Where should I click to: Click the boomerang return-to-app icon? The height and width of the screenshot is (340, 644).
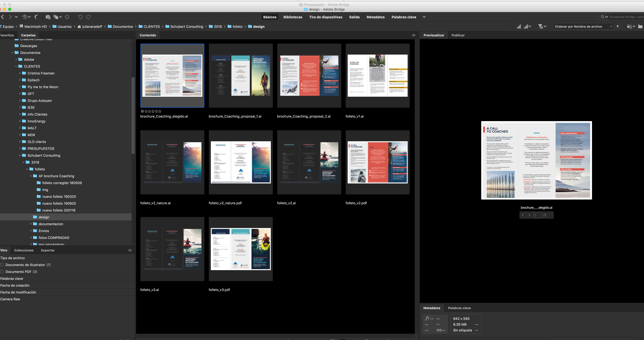click(36, 17)
